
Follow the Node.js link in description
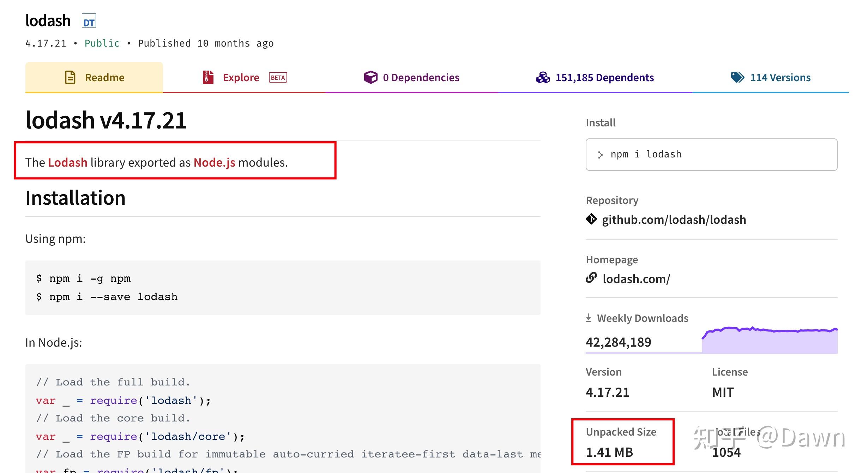point(214,162)
